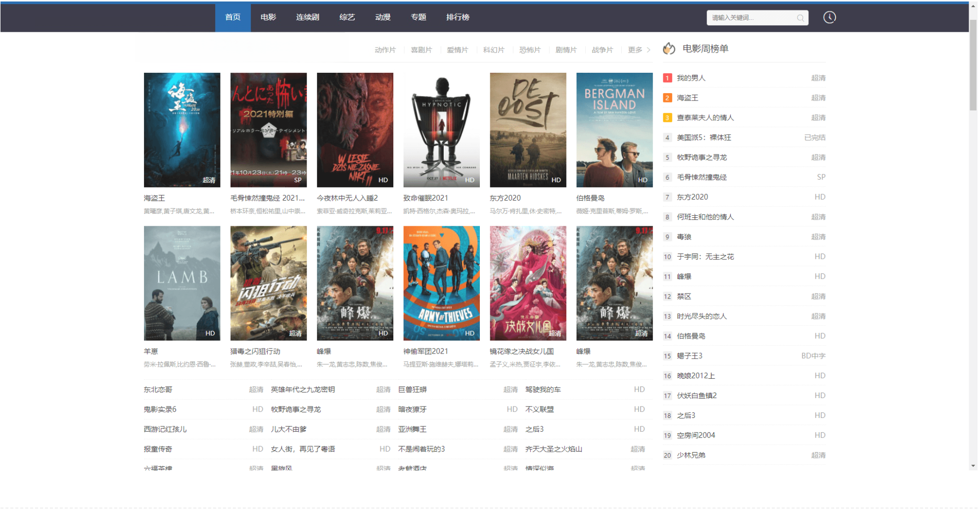Filter by 战争片 genre
Viewport: 980px width, 512px height.
602,50
